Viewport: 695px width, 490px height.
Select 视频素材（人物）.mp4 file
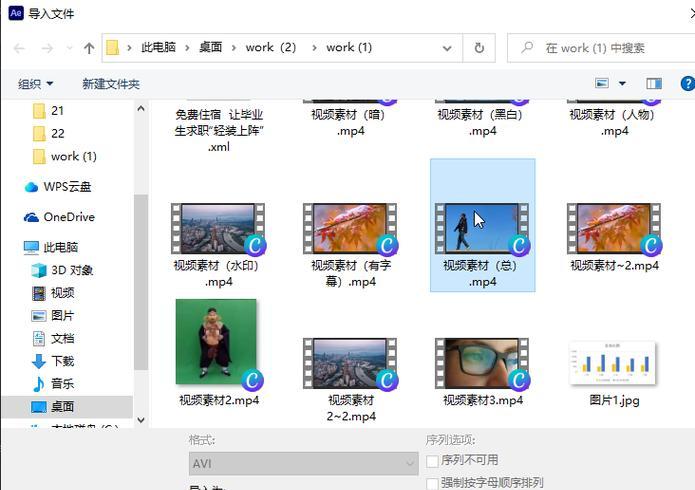(x=614, y=122)
